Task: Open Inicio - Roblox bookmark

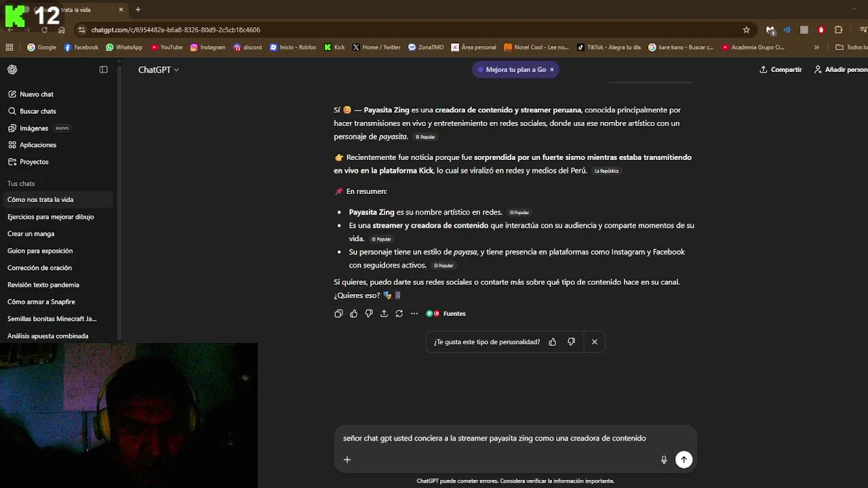Action: tap(293, 47)
